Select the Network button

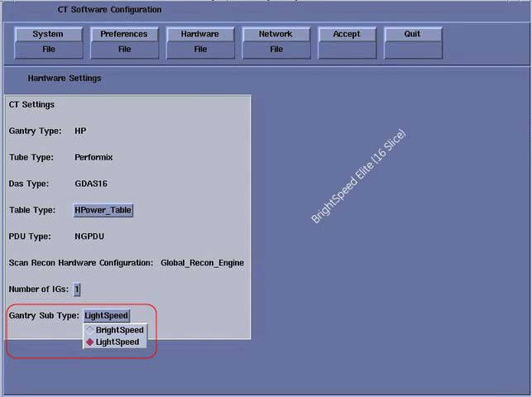coord(276,34)
